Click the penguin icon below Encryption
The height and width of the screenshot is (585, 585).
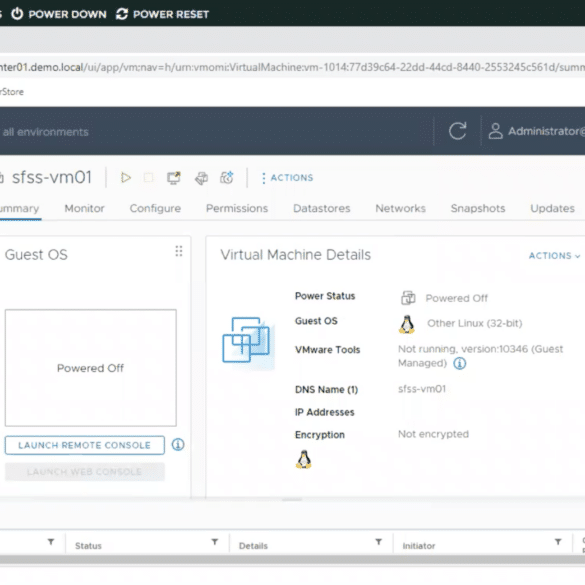pyautogui.click(x=304, y=459)
